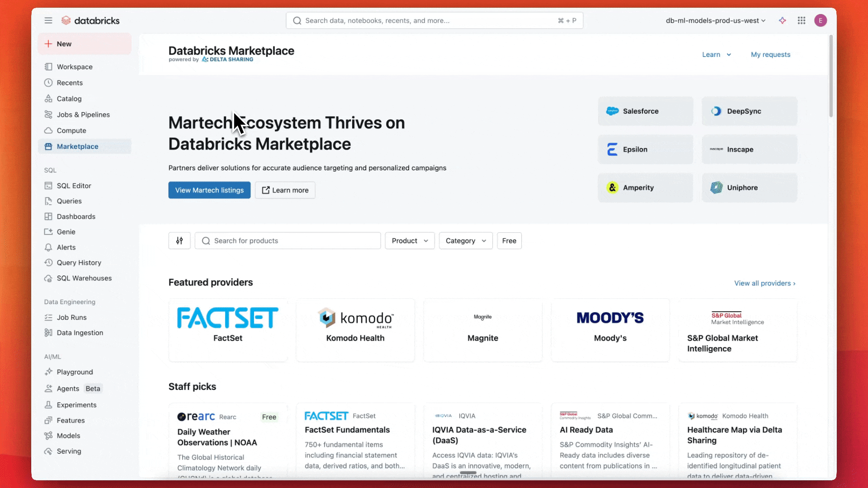Enable the Free listings filter

(509, 240)
